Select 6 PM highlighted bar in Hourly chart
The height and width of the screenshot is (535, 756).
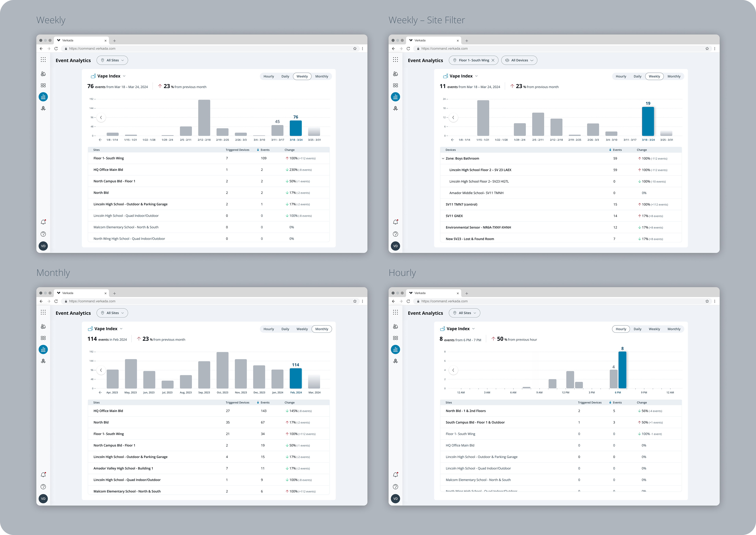[x=622, y=370]
